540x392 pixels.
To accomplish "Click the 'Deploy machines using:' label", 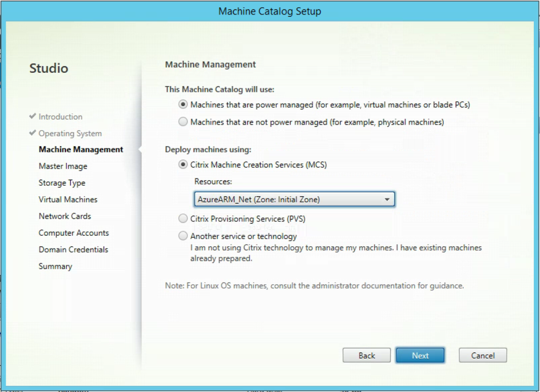I will pyautogui.click(x=208, y=150).
